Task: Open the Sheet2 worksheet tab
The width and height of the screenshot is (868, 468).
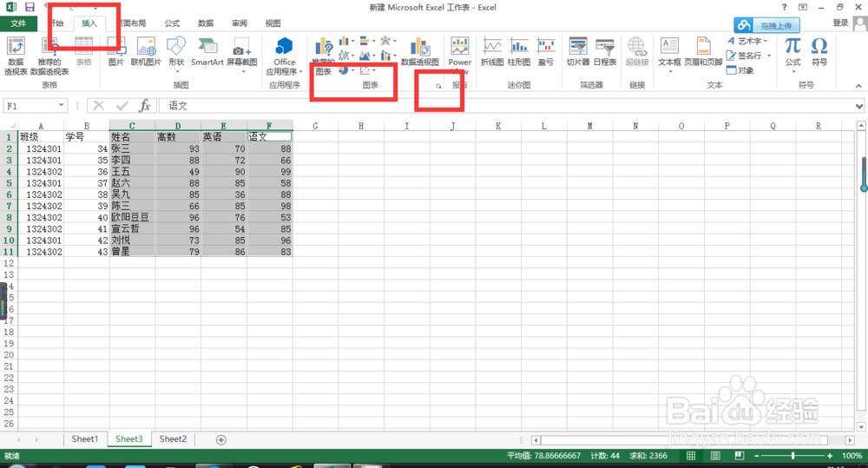Action: [x=173, y=439]
